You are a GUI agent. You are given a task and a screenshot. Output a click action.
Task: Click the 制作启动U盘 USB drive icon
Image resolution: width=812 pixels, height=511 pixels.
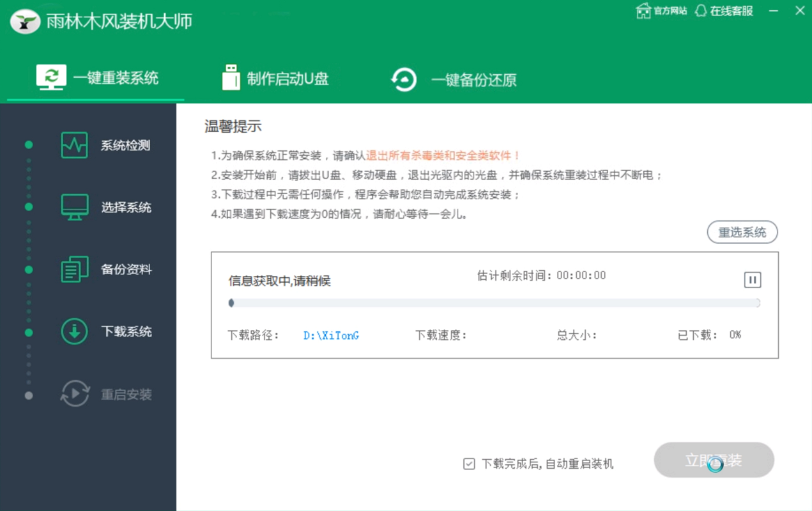coord(231,77)
